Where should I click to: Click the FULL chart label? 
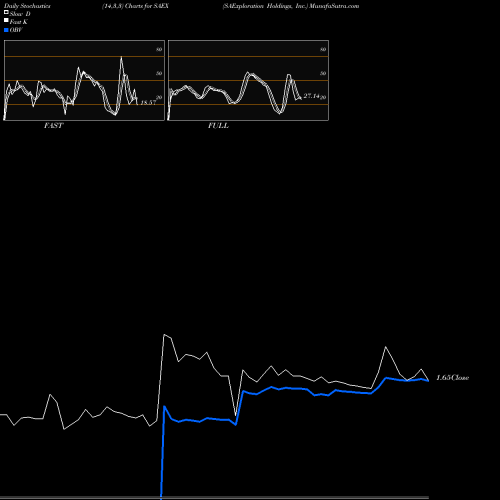(218, 126)
